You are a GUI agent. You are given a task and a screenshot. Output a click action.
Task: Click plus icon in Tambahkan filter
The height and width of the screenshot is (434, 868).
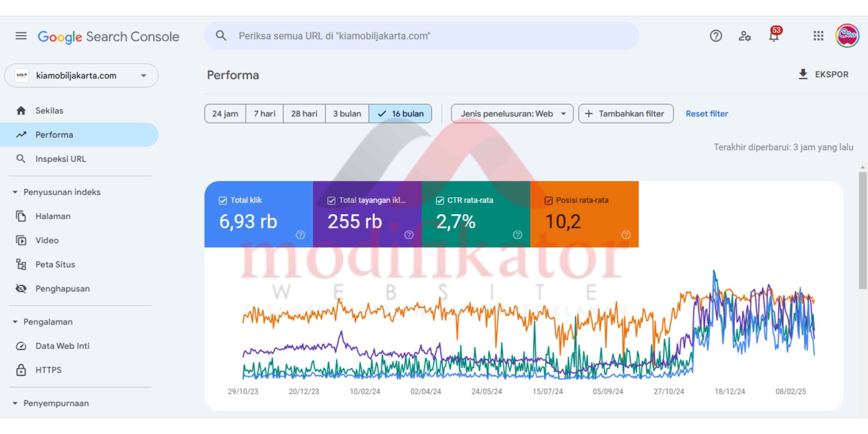pos(589,114)
